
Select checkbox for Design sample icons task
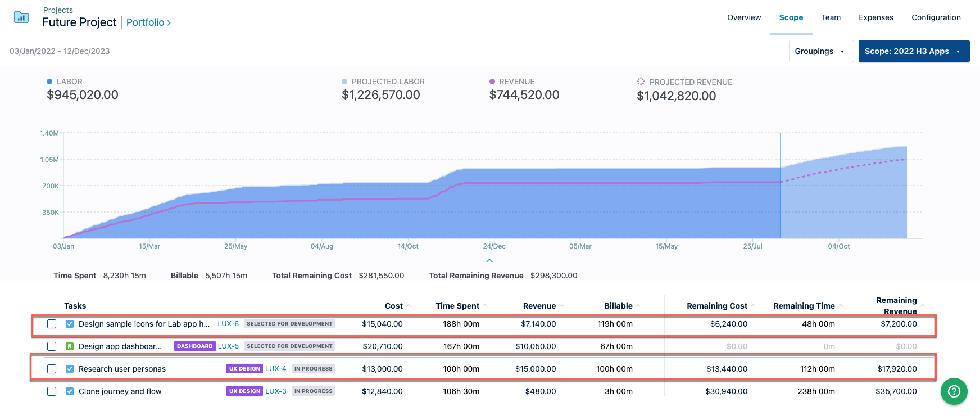(52, 324)
